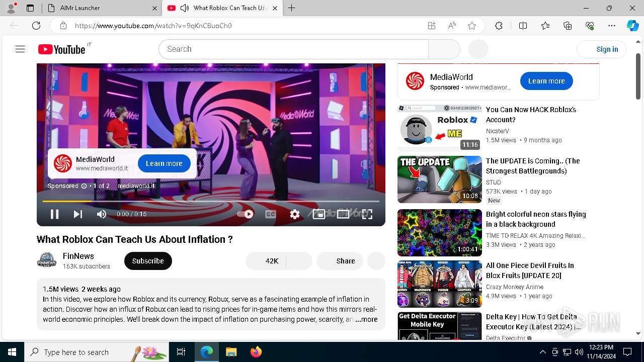
Task: Click the video ad progress bar
Action: (x=211, y=201)
